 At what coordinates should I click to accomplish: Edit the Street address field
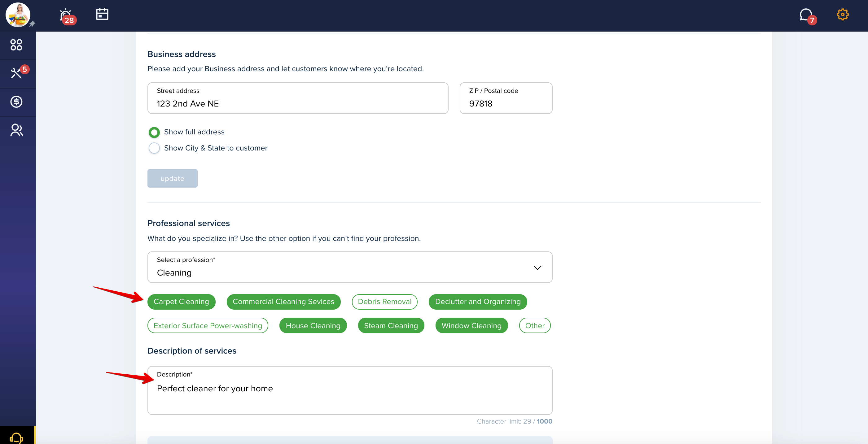click(x=298, y=98)
